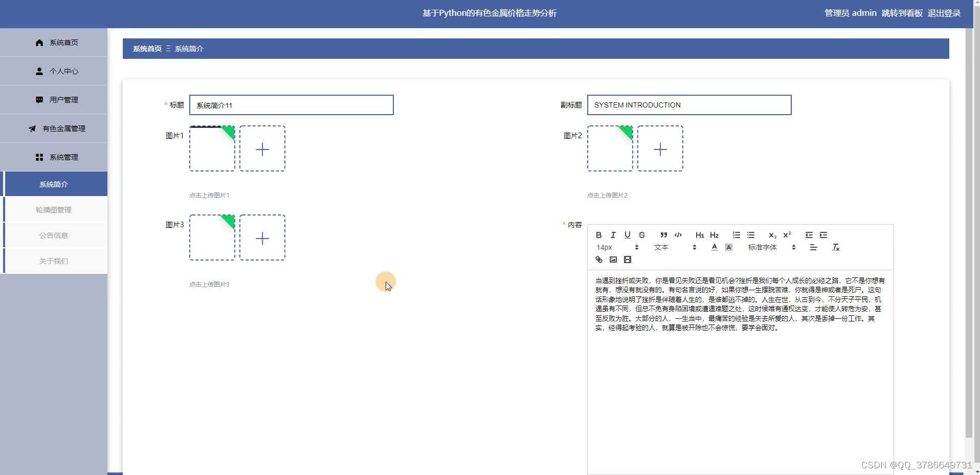This screenshot has width=980, height=475.
Task: Add a new image for 图片2
Action: point(660,148)
